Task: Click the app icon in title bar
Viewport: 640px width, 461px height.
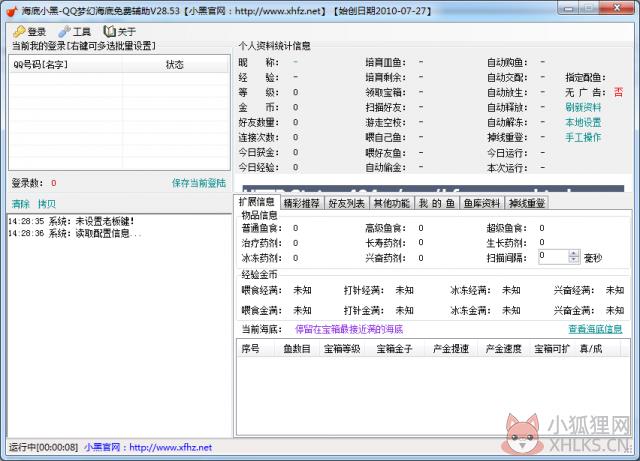Action: coord(12,11)
